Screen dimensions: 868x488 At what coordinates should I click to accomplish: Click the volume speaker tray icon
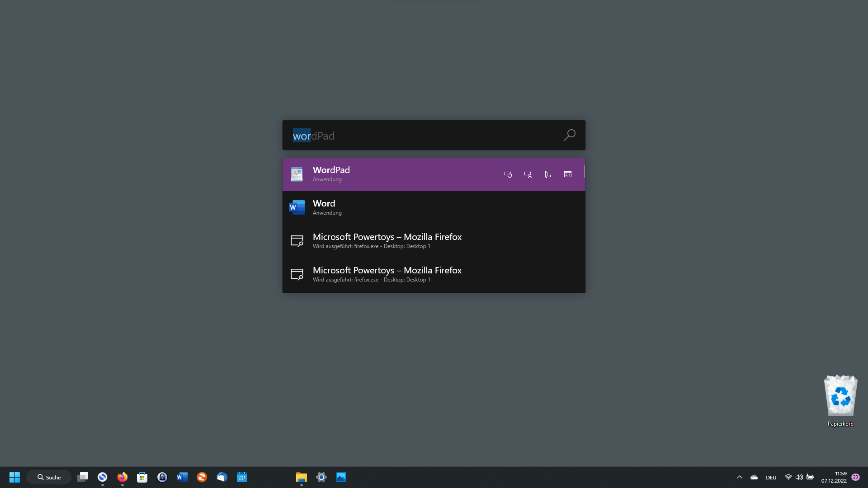point(799,477)
